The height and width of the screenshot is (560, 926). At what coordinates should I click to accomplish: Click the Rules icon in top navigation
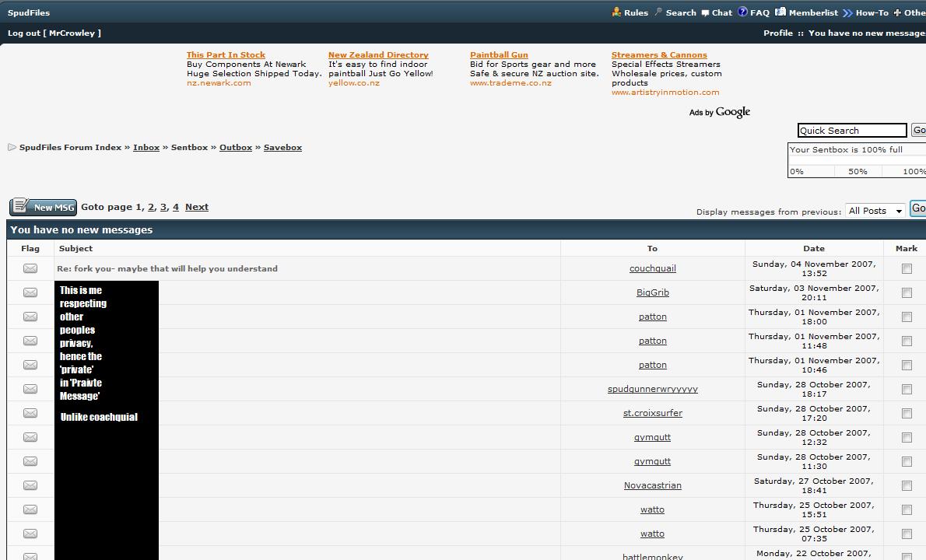616,12
